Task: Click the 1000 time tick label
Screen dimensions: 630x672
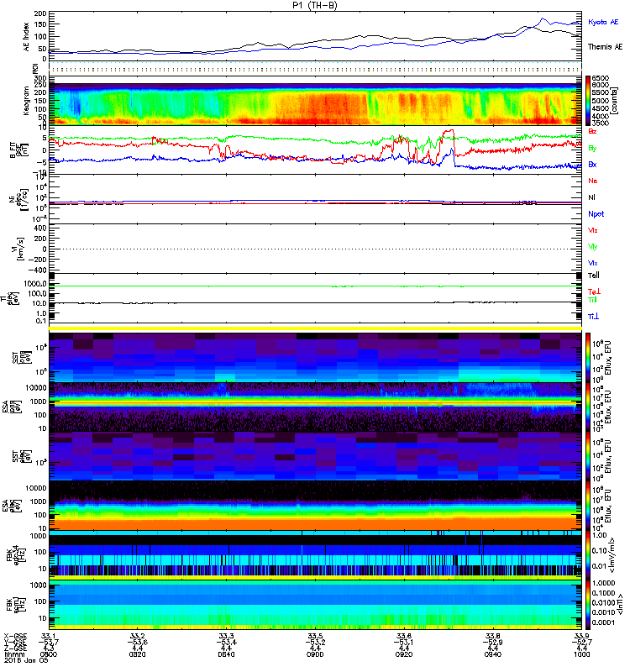Action: click(581, 654)
